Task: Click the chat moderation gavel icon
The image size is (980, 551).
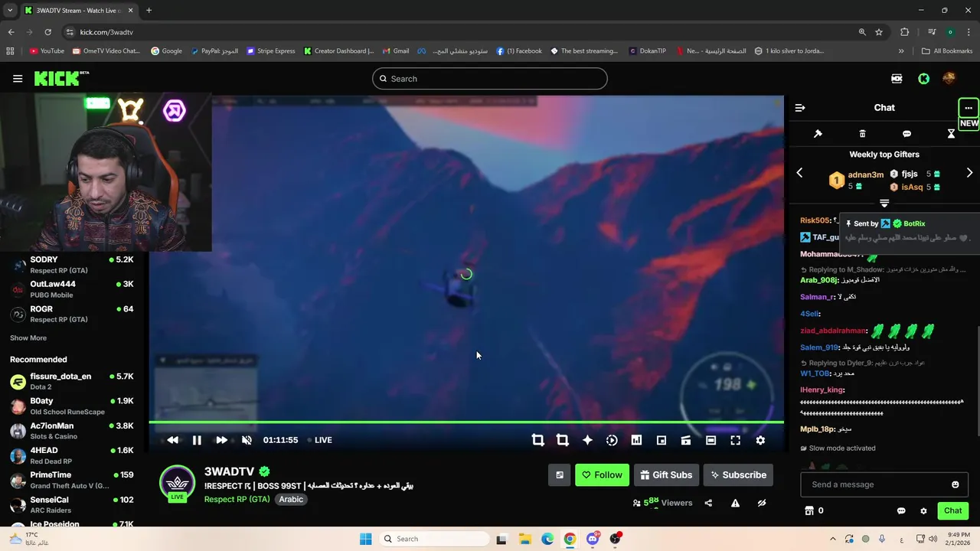Action: [818, 134]
